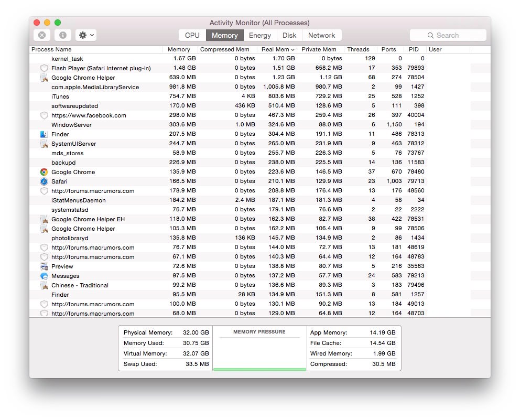
Task: Sort by Memory column header
Action: (179, 49)
